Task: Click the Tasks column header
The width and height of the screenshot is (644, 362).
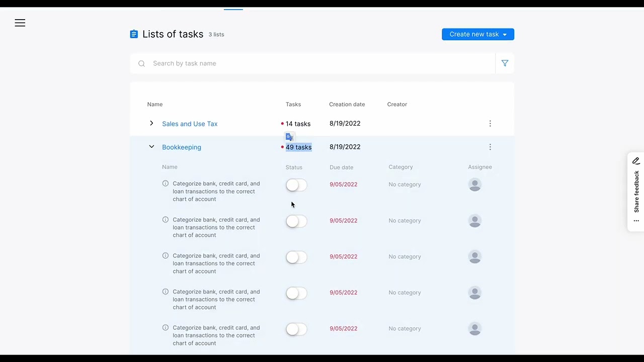Action: point(293,104)
